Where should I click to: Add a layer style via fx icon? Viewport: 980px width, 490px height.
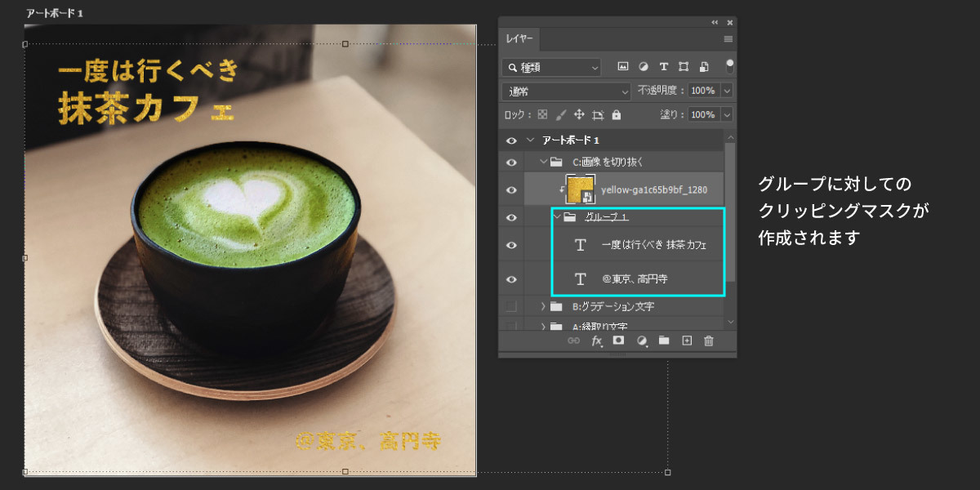(597, 341)
